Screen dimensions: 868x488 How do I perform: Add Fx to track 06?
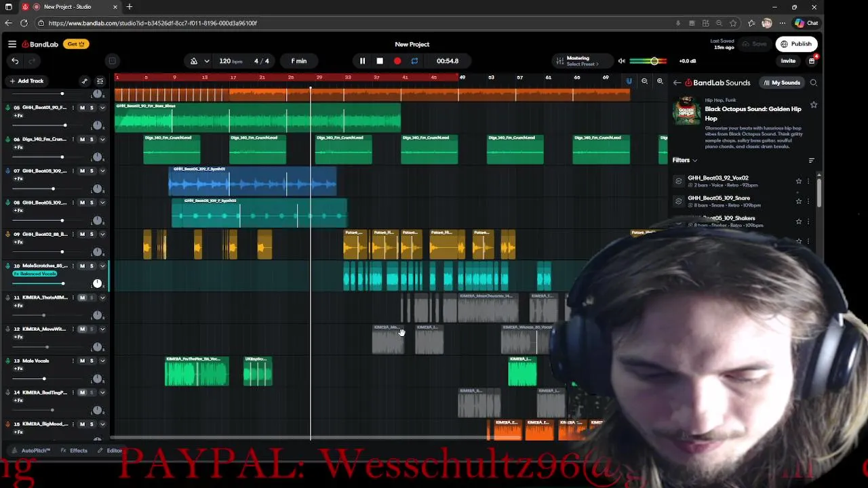(19, 147)
